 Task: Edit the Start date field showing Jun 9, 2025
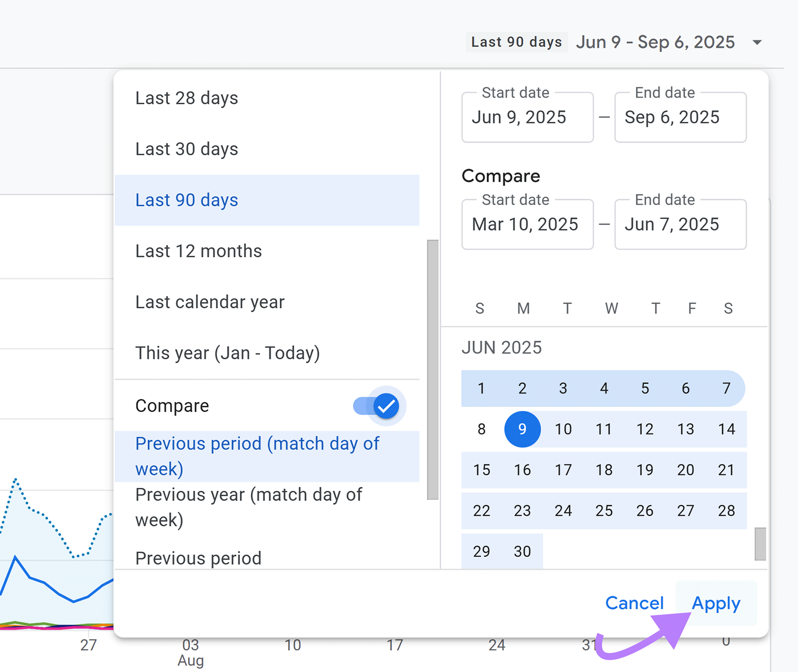(527, 118)
